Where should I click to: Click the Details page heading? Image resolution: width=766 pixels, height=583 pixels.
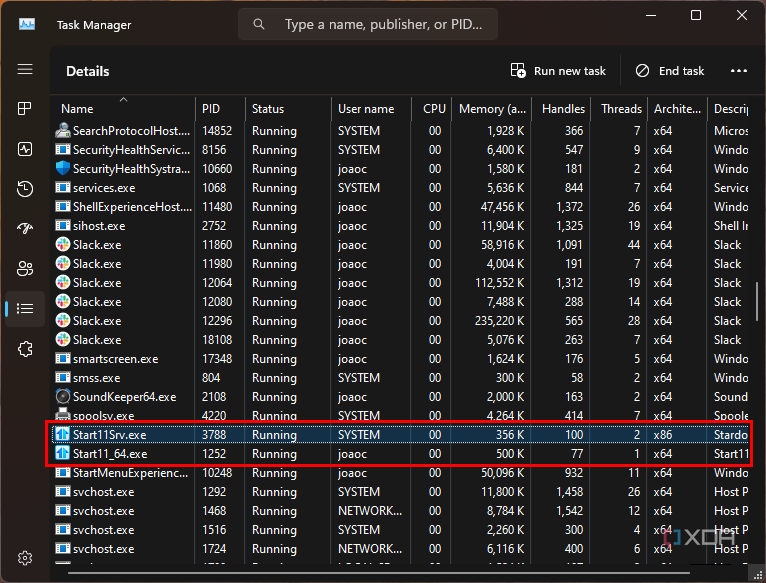pos(87,71)
